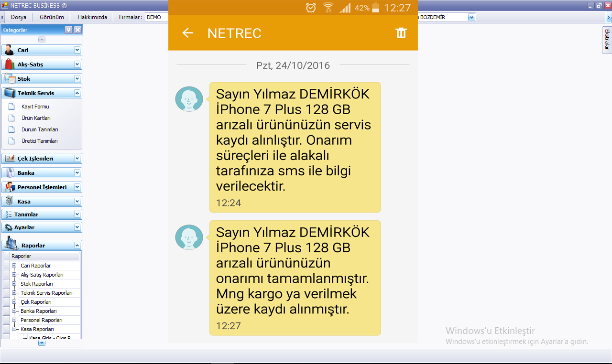Tap the date label "Pzt, 24/10/2016"
This screenshot has height=364, width=612.
tap(293, 65)
